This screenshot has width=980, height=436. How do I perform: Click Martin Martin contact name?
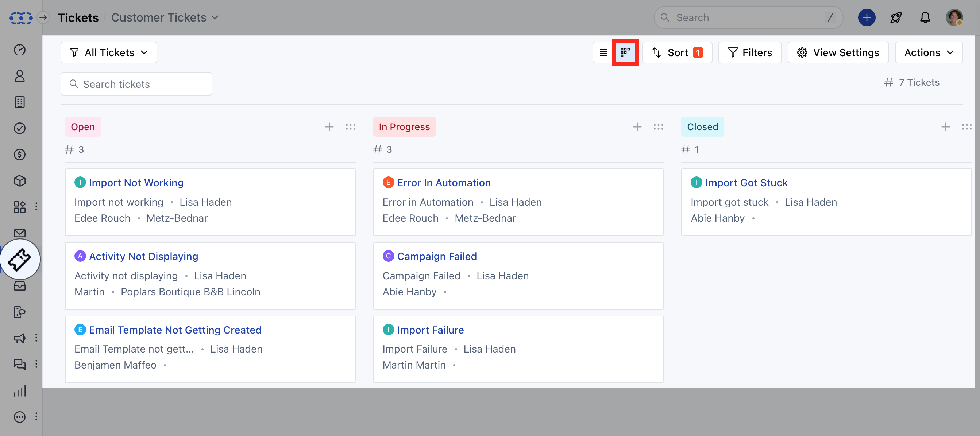click(414, 365)
